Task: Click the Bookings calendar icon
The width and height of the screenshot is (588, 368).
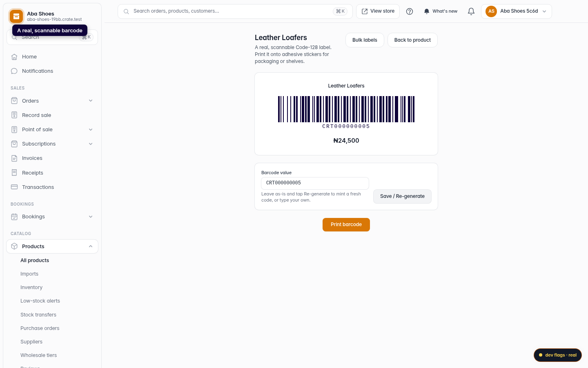Action: pos(14,217)
